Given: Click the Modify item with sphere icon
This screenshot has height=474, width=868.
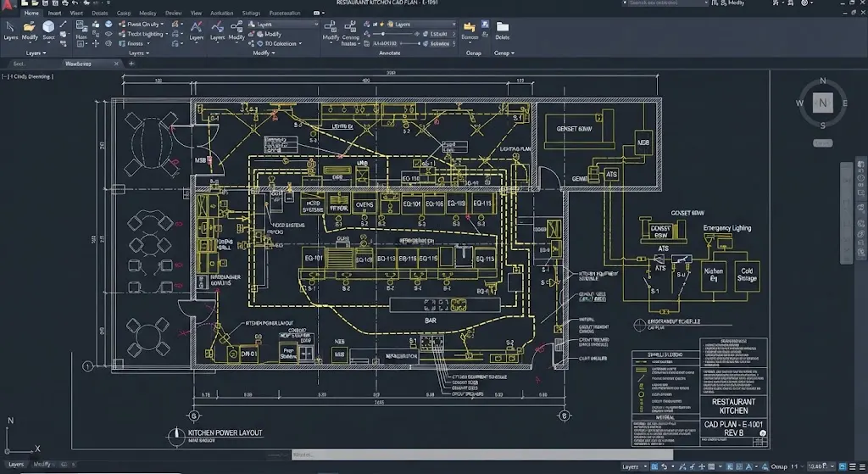Looking at the screenshot, I should [268, 34].
